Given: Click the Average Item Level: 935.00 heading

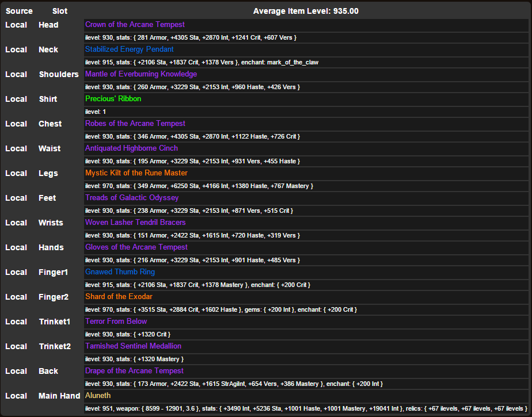Looking at the screenshot, I should 306,11.
